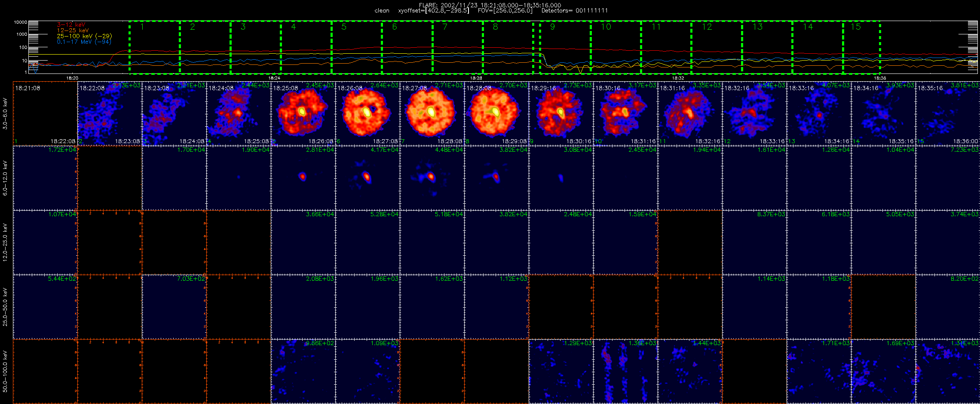Click the yellow '25-100 keV (-29)' legend entry
This screenshot has height=404, width=980.
click(84, 36)
